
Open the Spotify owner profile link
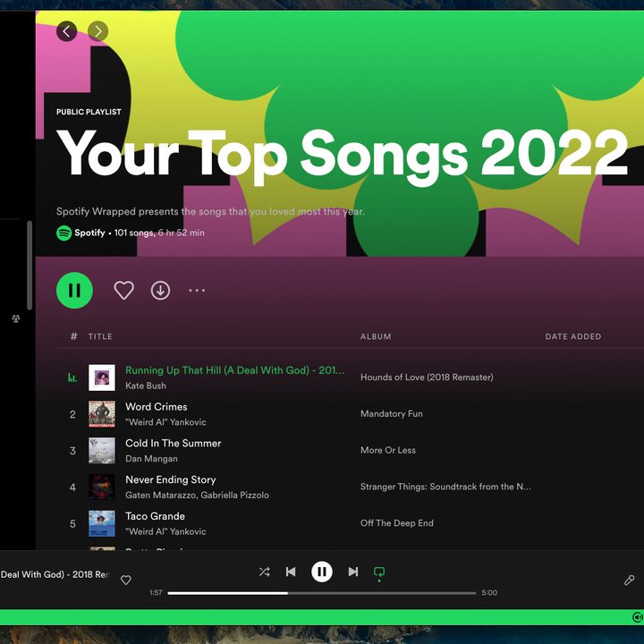(x=89, y=233)
